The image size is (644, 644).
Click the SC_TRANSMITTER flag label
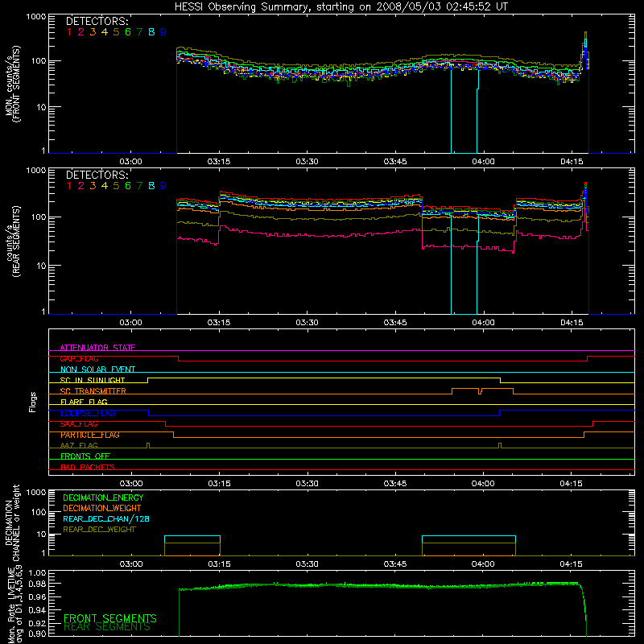(93, 391)
